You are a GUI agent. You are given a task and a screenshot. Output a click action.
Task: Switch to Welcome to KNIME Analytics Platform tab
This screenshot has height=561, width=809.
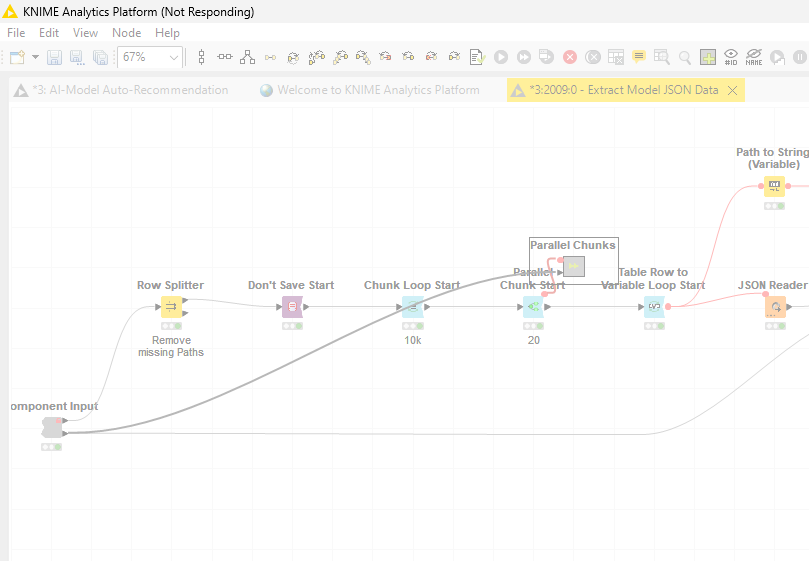(369, 90)
